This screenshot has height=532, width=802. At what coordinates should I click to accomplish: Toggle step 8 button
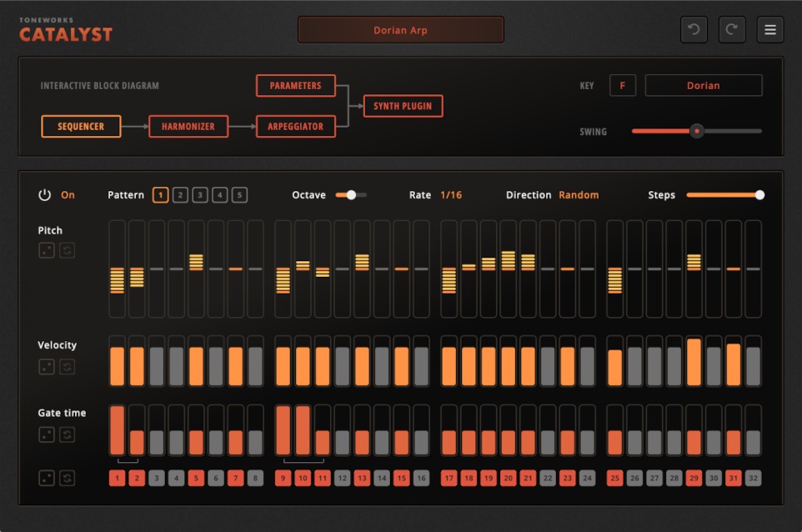[x=255, y=479]
